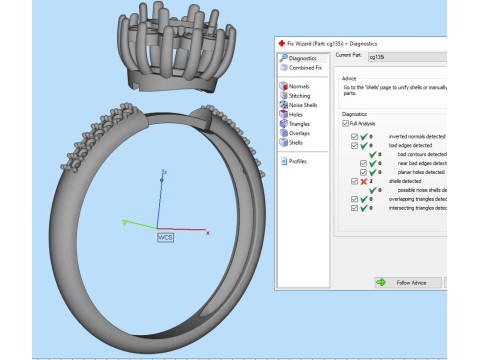Click the Advice text about the Shells page
Image resolution: width=480 pixels, height=360 pixels.
(395, 90)
